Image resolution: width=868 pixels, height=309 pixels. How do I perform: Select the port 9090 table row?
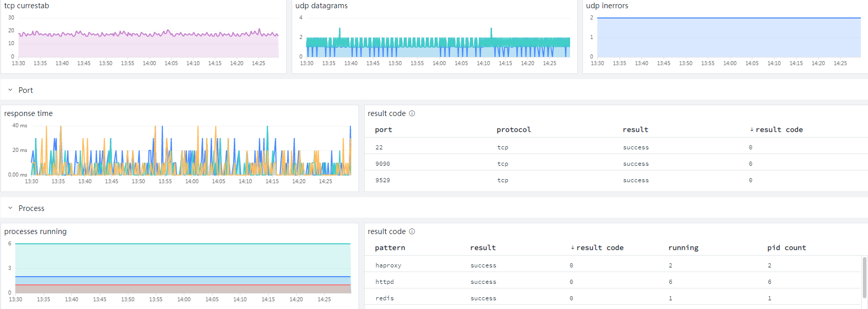(616, 164)
